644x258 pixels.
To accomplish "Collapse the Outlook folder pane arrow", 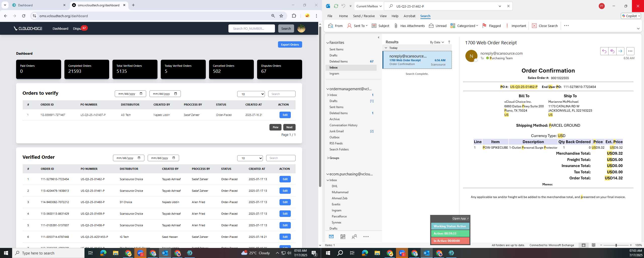I will [x=378, y=38].
